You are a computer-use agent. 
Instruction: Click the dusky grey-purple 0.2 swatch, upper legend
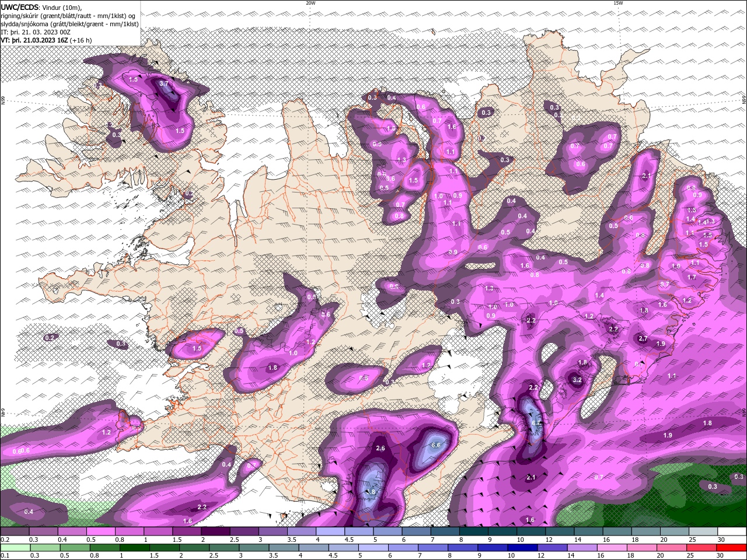(15, 531)
